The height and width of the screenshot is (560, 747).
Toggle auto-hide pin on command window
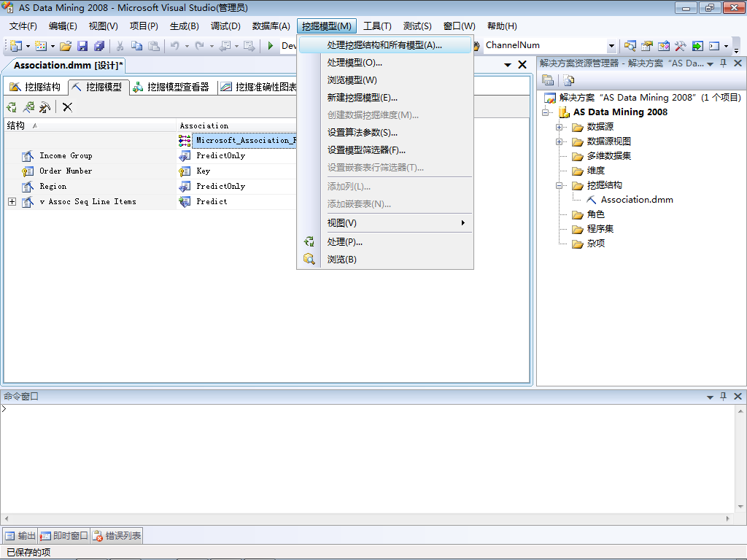click(x=723, y=396)
